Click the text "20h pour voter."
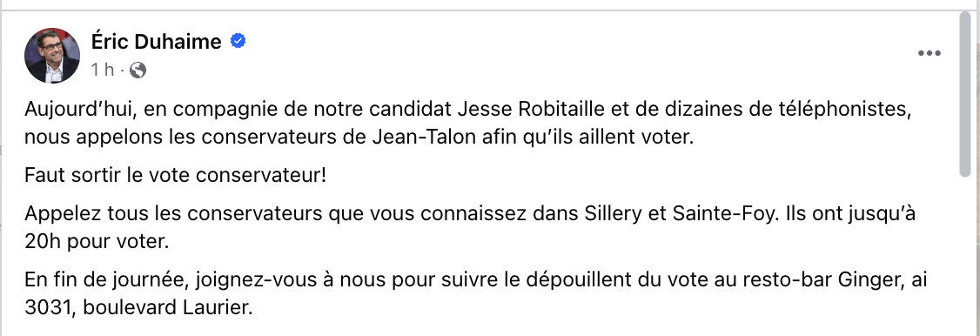980x336 pixels. tap(97, 242)
